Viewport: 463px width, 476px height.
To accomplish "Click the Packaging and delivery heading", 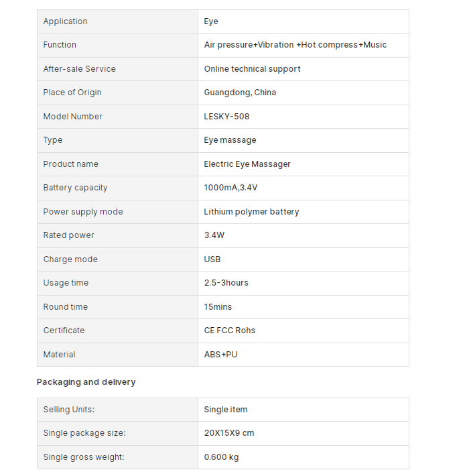I will (x=86, y=382).
